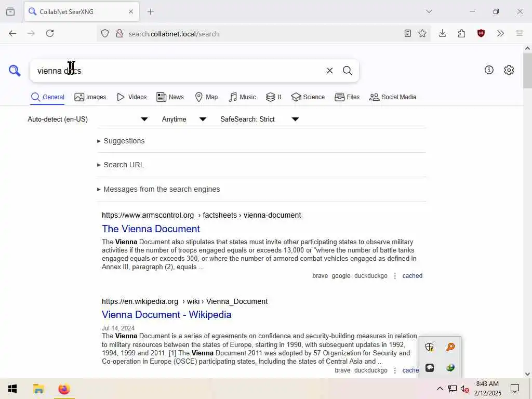Image resolution: width=532 pixels, height=399 pixels.
Task: Open armscontrol result options dots
Action: pos(395,276)
